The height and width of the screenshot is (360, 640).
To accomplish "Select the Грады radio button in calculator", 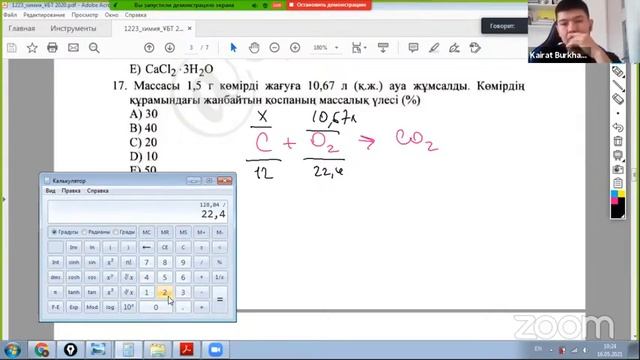I will 116,232.
